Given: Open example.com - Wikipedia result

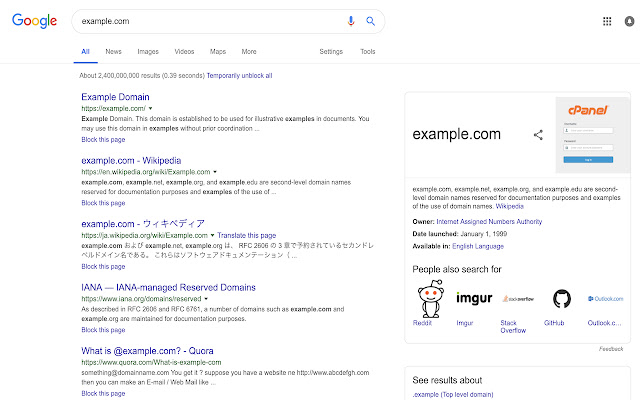Looking at the screenshot, I should 131,160.
